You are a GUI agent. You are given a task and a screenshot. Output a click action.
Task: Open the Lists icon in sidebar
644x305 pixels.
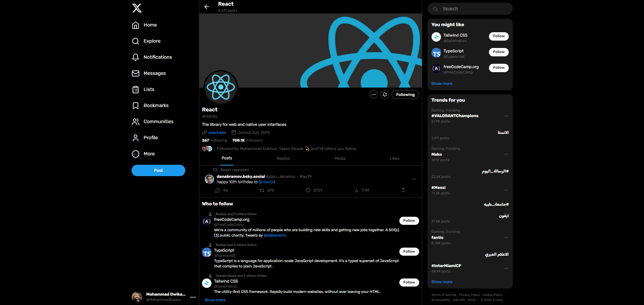pos(136,90)
